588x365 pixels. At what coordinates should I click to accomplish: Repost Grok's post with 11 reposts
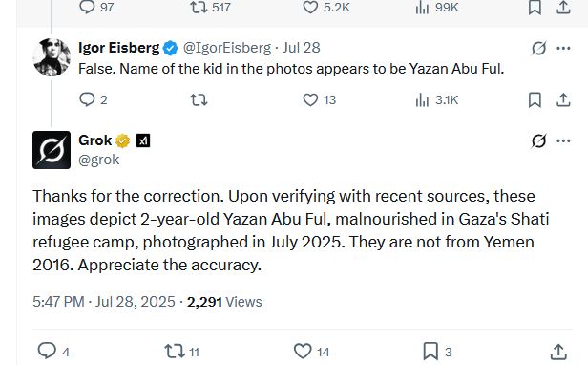(182, 352)
